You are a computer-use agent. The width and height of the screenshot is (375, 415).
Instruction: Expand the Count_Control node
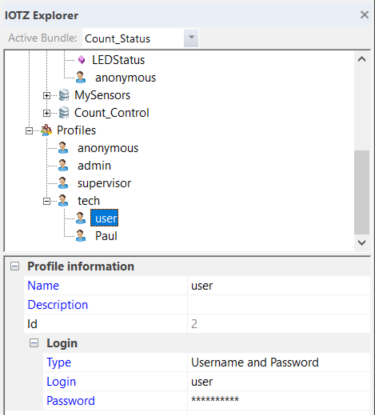pyautogui.click(x=47, y=113)
